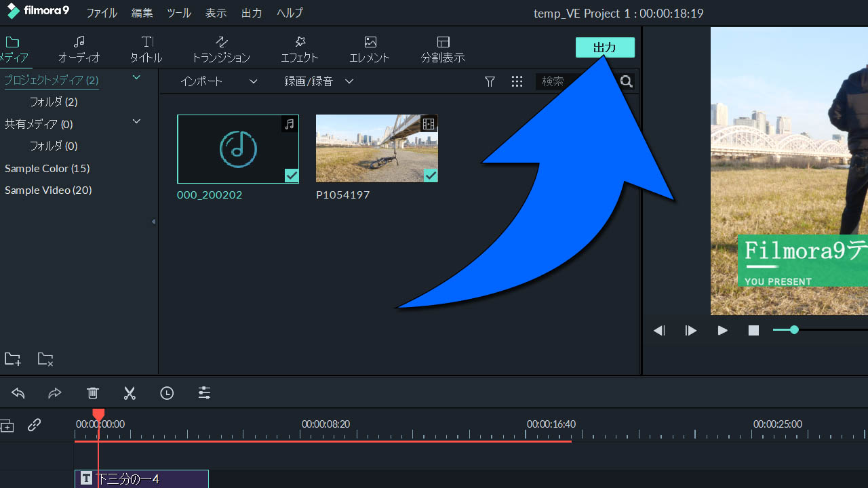Screen dimensions: 868x488
Task: Select the P1054197 video thumbnail
Action: pyautogui.click(x=377, y=148)
